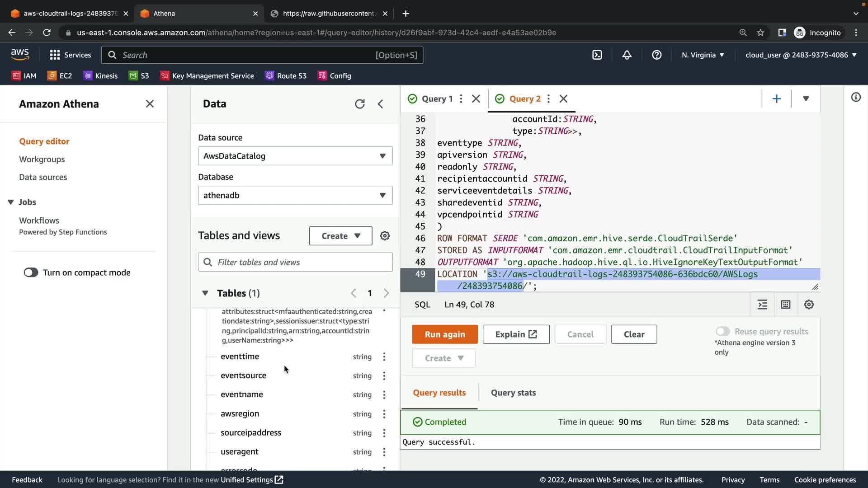
Task: Collapse the Tables (1) list
Action: 205,293
